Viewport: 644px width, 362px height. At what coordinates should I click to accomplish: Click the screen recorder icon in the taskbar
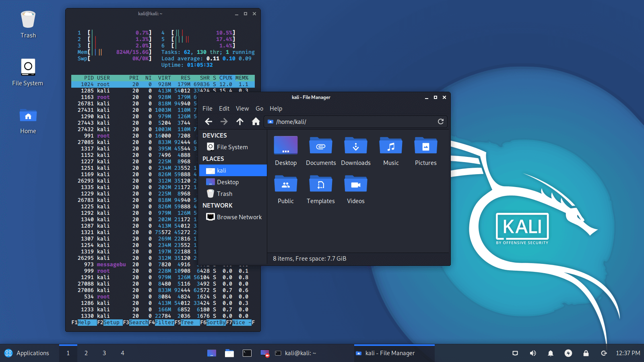[515, 353]
